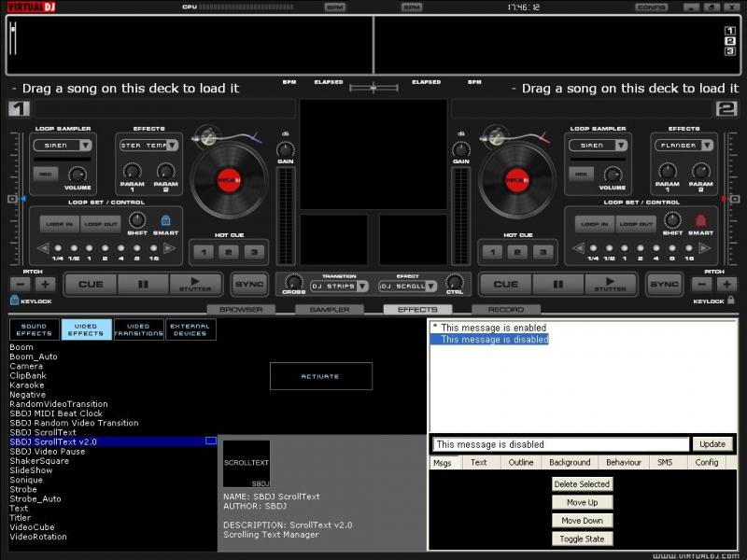Screen dimensions: 747x560
Task: Click the ACTIVATE effect button
Action: coord(320,376)
